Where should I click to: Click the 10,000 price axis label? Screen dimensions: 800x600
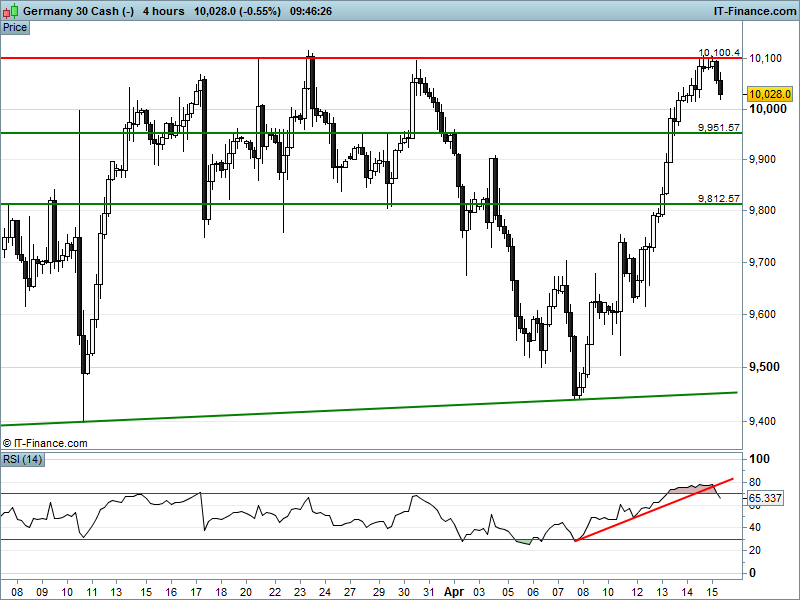[767, 109]
